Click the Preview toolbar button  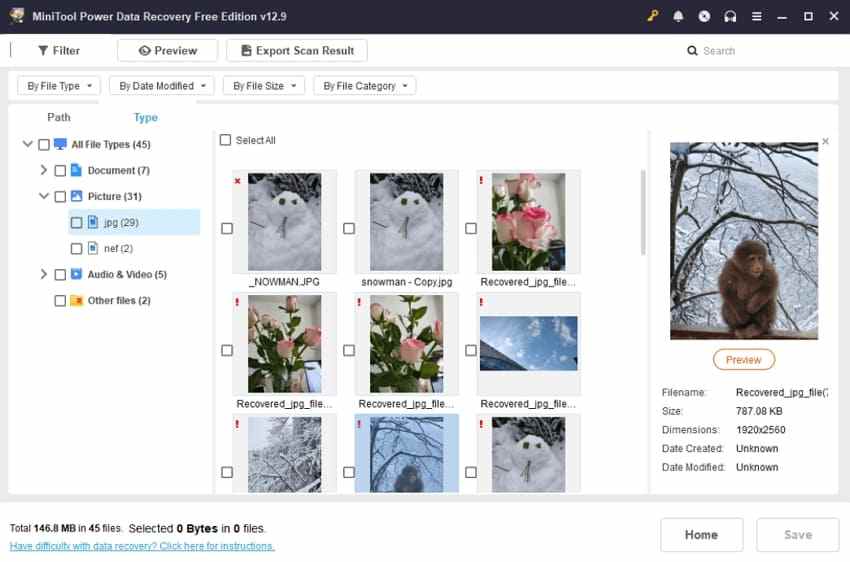coord(168,50)
